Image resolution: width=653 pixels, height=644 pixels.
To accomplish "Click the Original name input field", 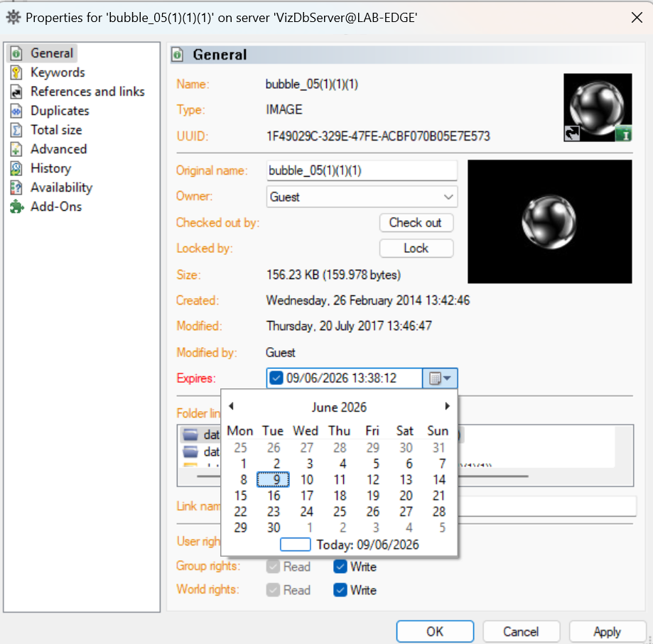I will [362, 170].
